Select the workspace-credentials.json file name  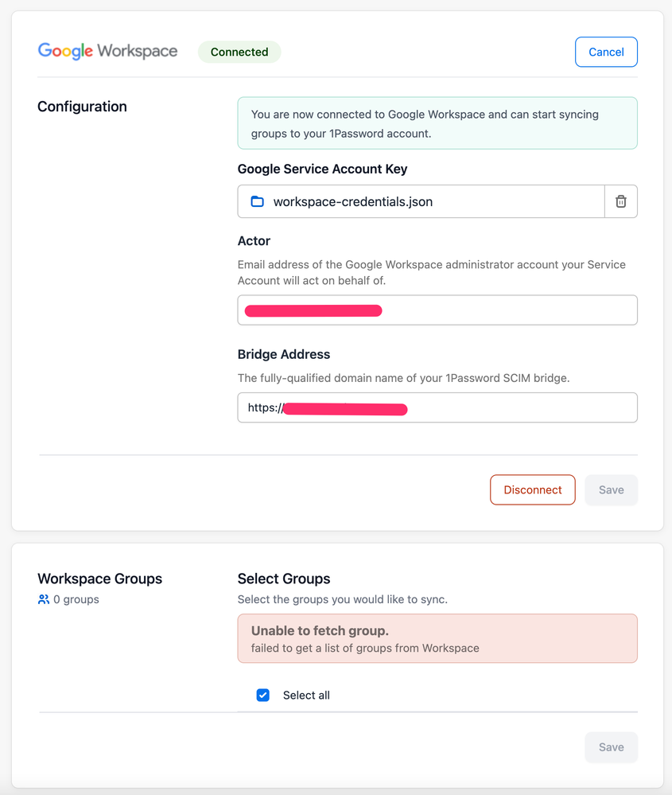click(x=352, y=201)
